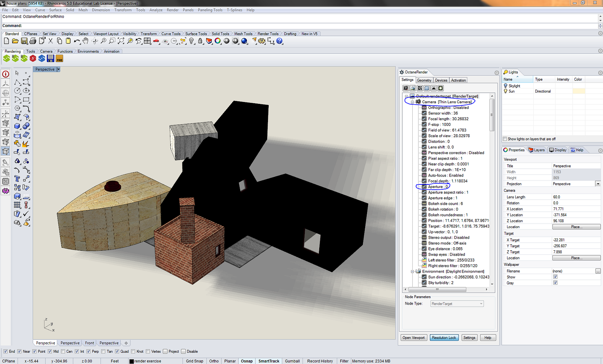This screenshot has width=603, height=364.
Task: Toggle the Wallpaper Gray checkbox
Action: point(555,283)
